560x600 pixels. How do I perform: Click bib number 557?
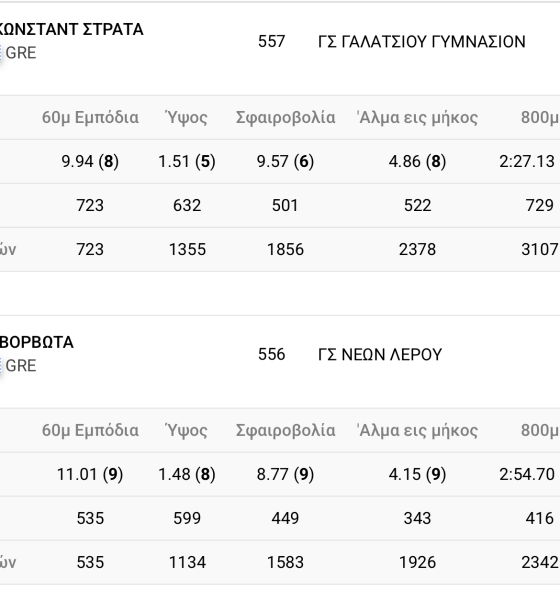pyautogui.click(x=271, y=41)
